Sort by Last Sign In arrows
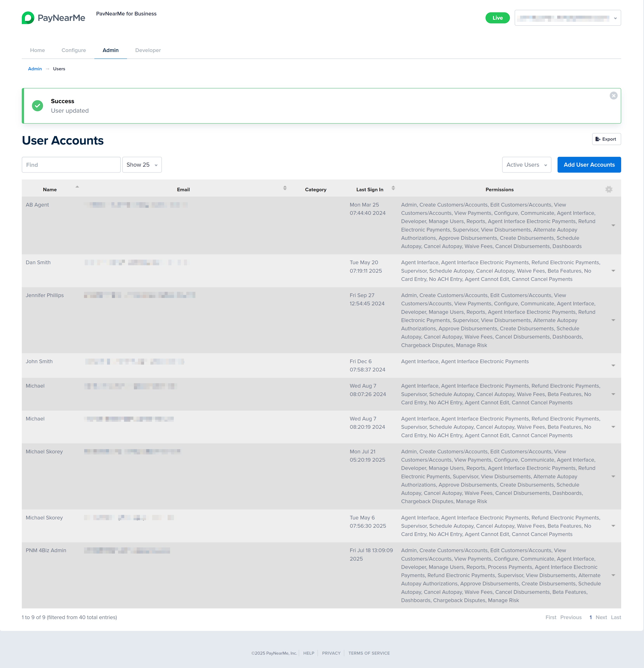 (x=393, y=188)
